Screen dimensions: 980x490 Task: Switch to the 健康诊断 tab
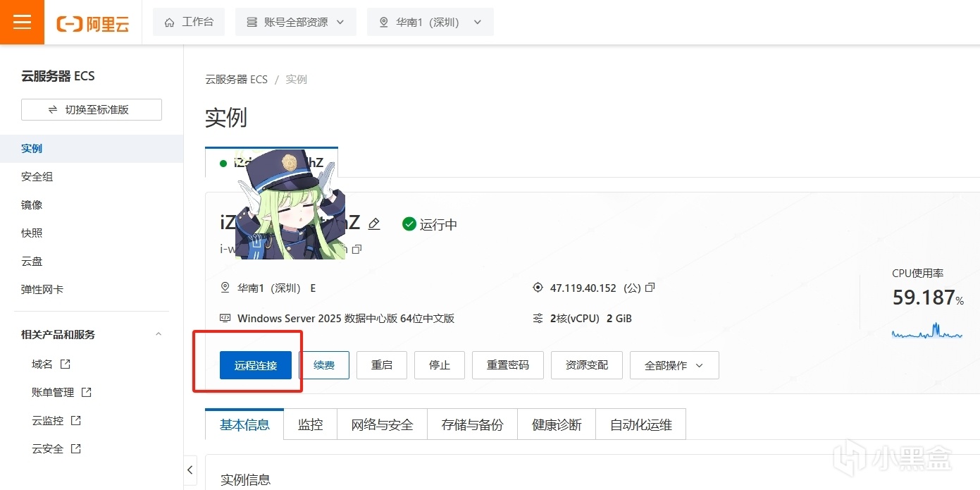click(x=557, y=424)
